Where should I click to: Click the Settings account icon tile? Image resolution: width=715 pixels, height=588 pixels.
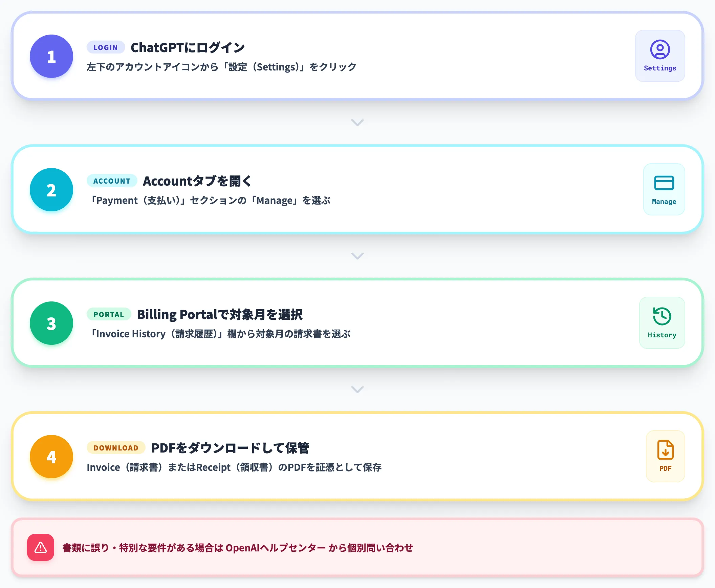660,56
